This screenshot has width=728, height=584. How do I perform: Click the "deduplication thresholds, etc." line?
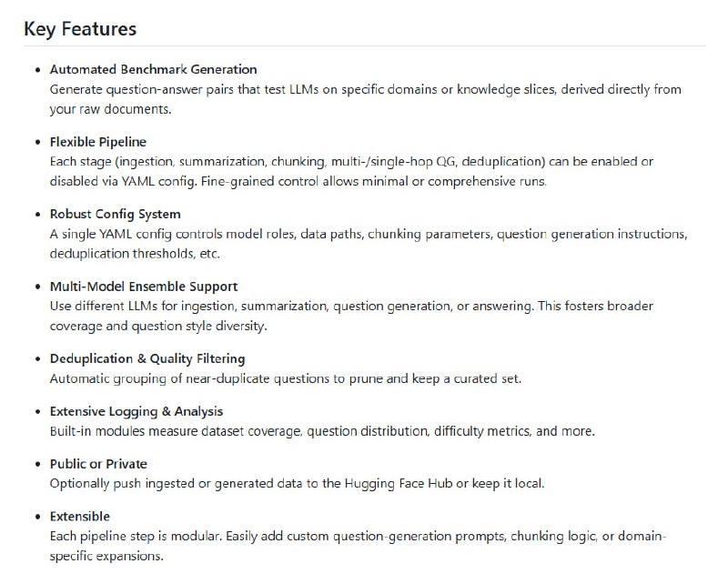pyautogui.click(x=122, y=253)
